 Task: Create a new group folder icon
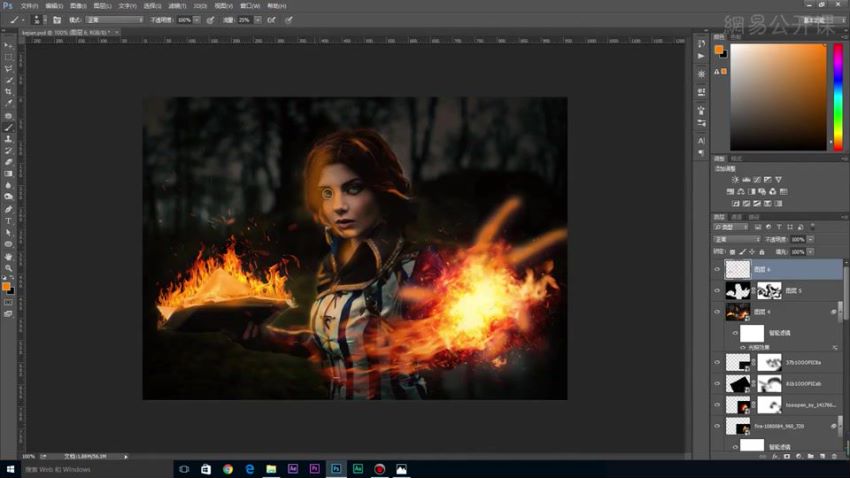810,456
